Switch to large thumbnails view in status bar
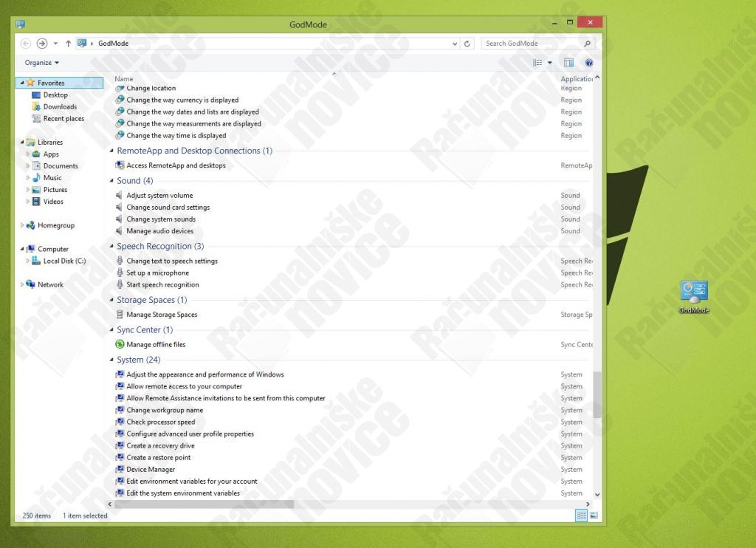The width and height of the screenshot is (756, 548). pos(594,516)
